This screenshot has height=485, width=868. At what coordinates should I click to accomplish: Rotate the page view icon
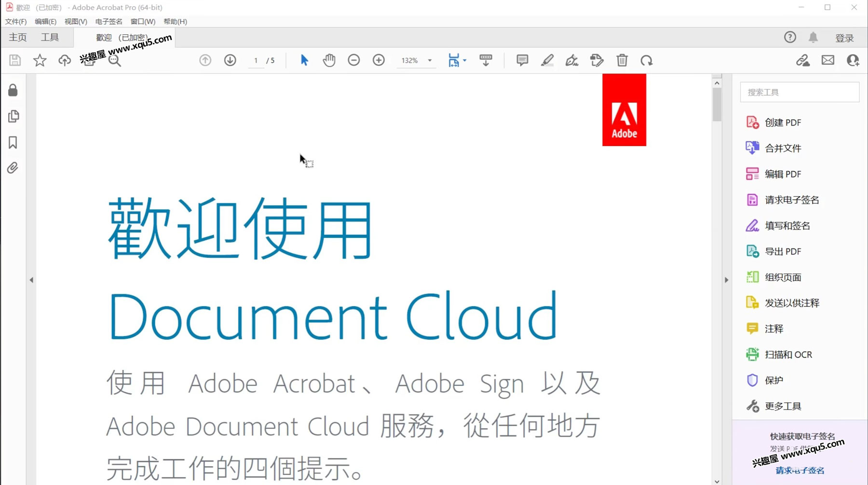[647, 60]
